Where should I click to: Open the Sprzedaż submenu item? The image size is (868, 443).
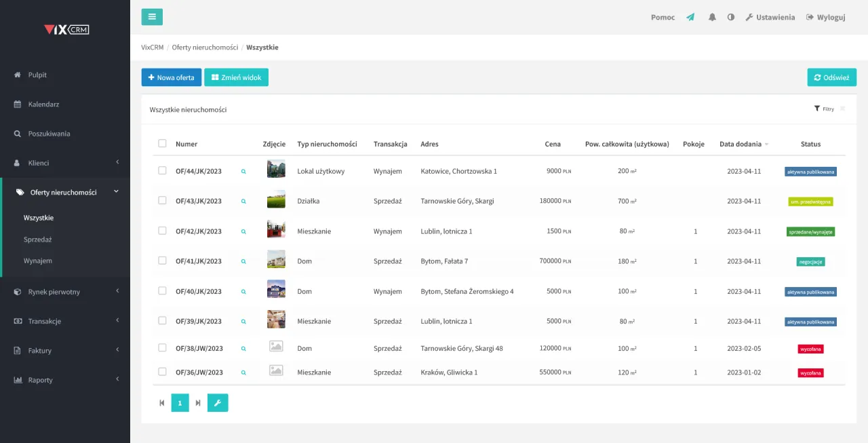tap(38, 239)
